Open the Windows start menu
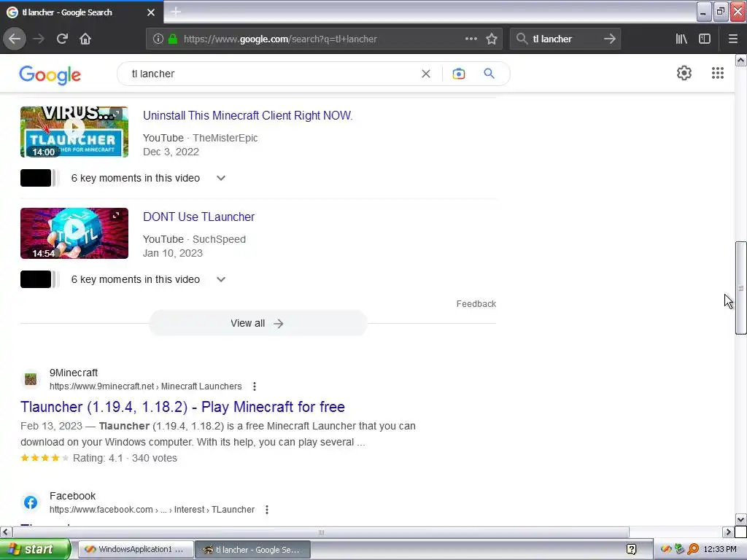The width and height of the screenshot is (747, 560). pos(35,550)
